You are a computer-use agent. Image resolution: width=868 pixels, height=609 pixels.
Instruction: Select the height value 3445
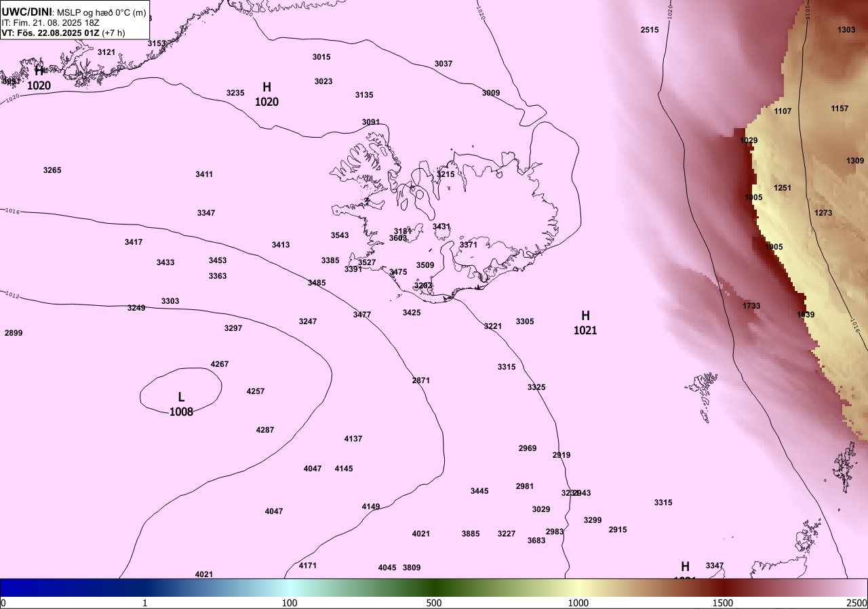pos(479,491)
